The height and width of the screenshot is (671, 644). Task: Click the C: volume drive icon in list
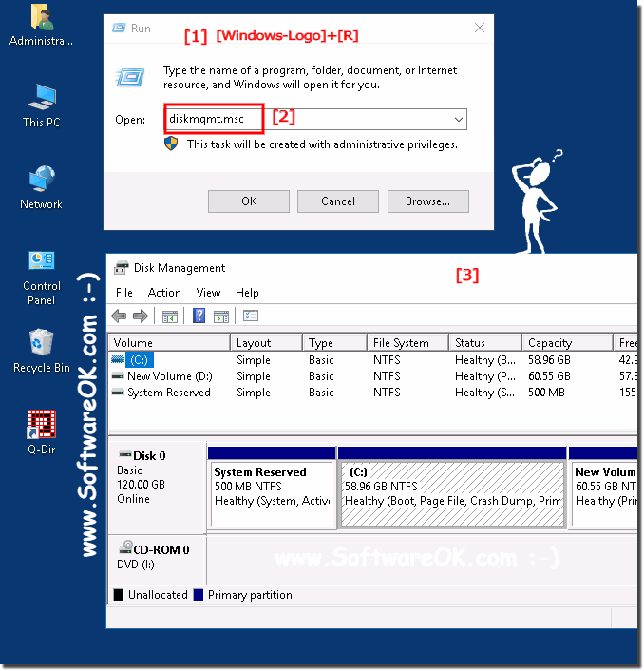point(118,359)
